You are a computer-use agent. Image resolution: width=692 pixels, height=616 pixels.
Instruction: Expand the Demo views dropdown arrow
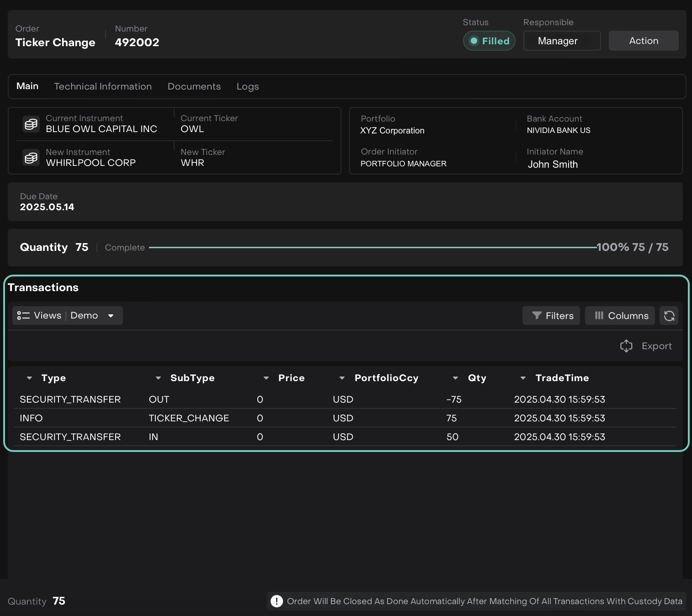111,316
